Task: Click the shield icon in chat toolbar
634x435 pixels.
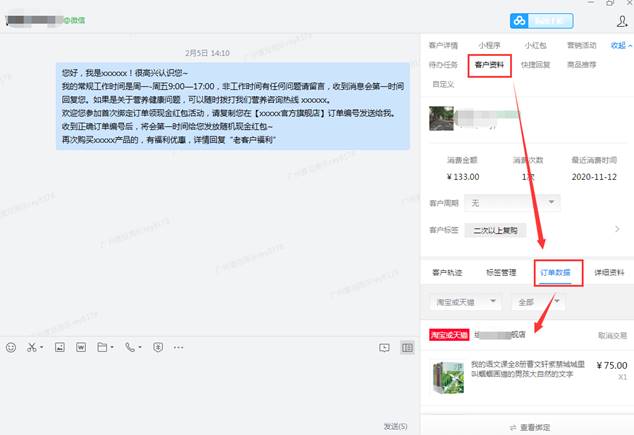Action: tap(157, 348)
